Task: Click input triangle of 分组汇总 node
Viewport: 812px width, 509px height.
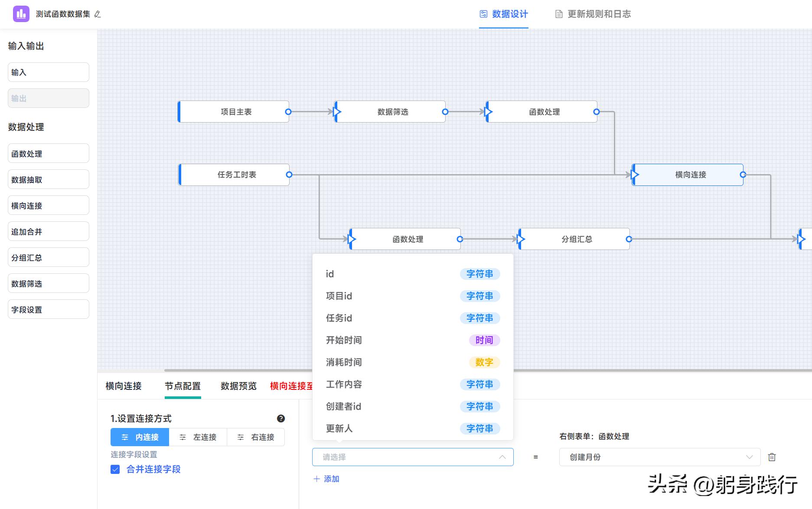Action: pyautogui.click(x=521, y=239)
